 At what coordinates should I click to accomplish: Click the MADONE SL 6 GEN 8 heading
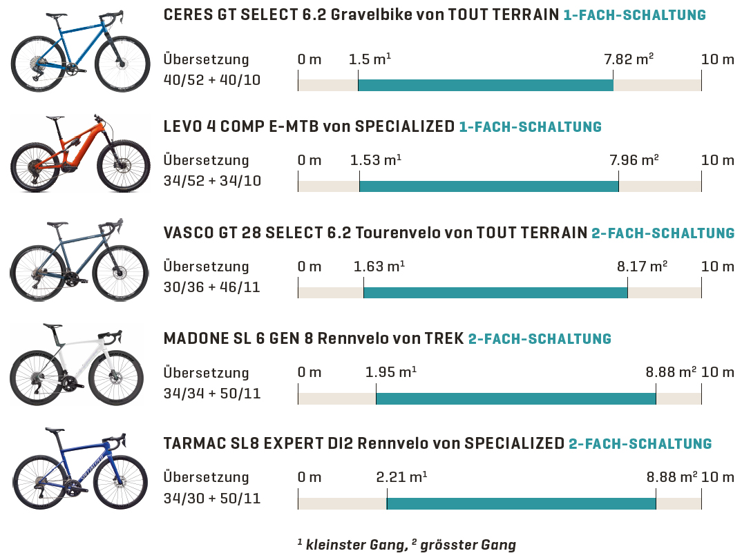click(314, 339)
